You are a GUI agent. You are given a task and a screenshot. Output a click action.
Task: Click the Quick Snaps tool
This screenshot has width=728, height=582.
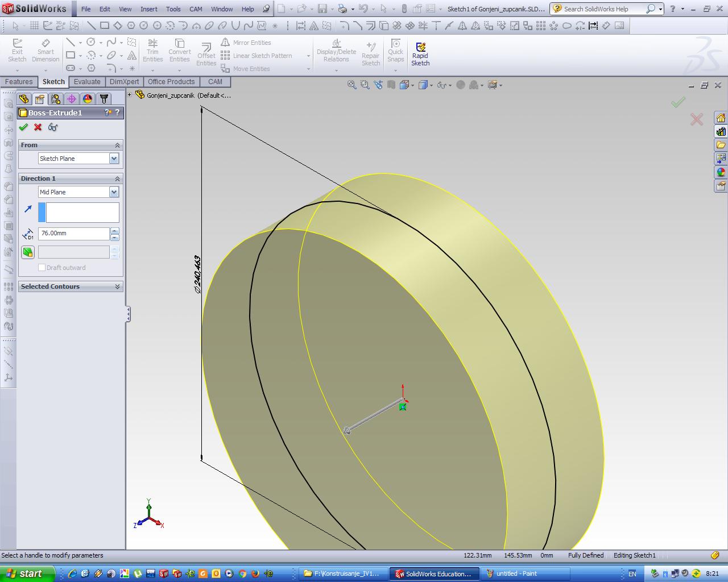point(395,51)
